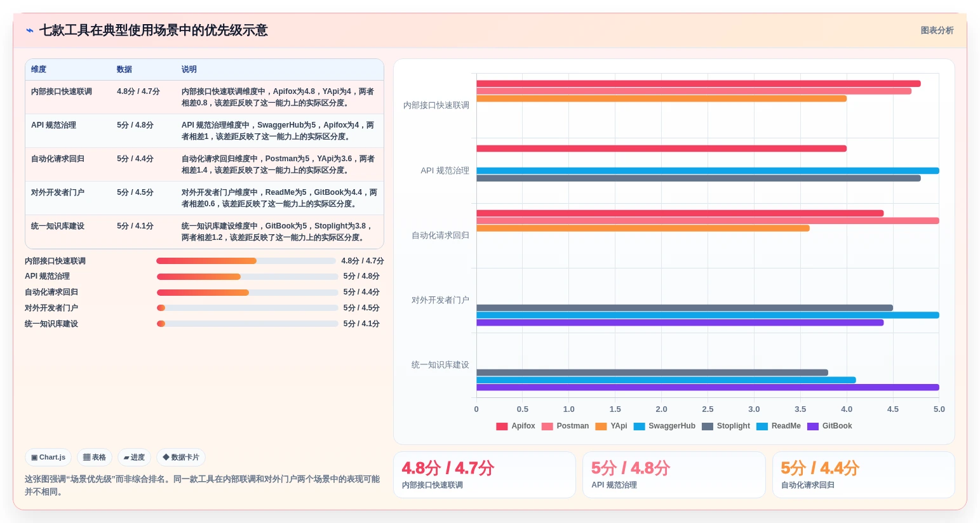Toggle the Apifox legend item
980x523 pixels.
point(516,426)
